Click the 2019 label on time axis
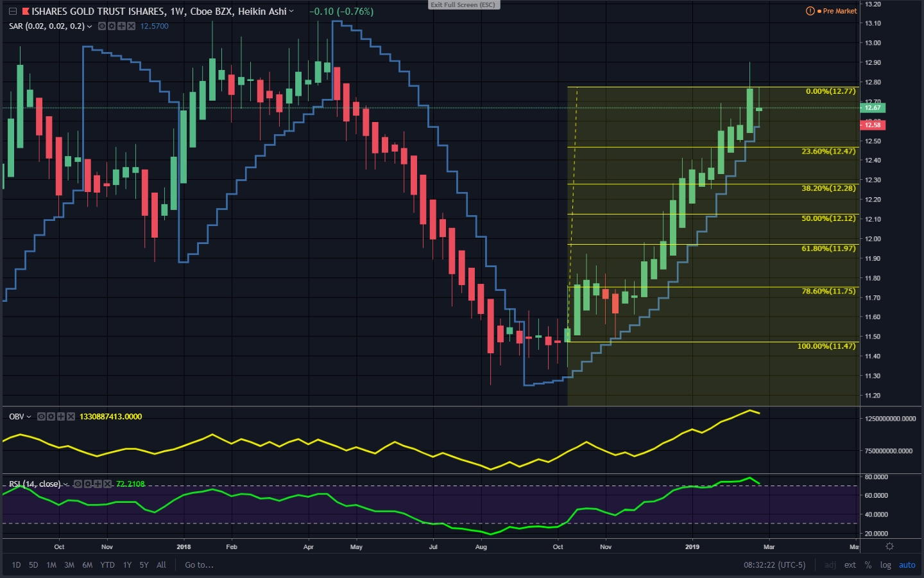The height and width of the screenshot is (578, 924). (692, 547)
